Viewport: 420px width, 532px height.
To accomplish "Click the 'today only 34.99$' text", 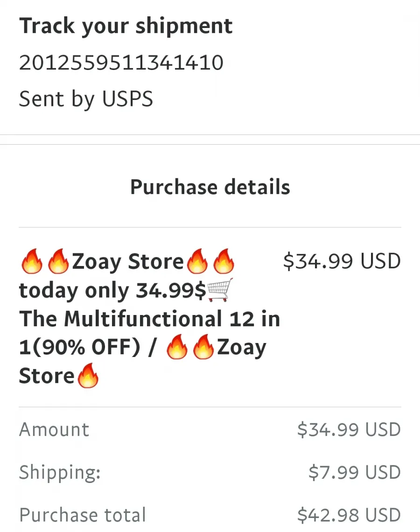I will click(x=112, y=291).
